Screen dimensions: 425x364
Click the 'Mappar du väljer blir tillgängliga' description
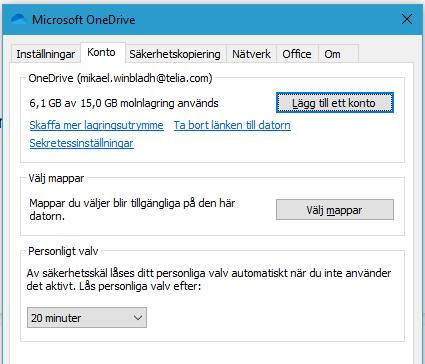132,210
